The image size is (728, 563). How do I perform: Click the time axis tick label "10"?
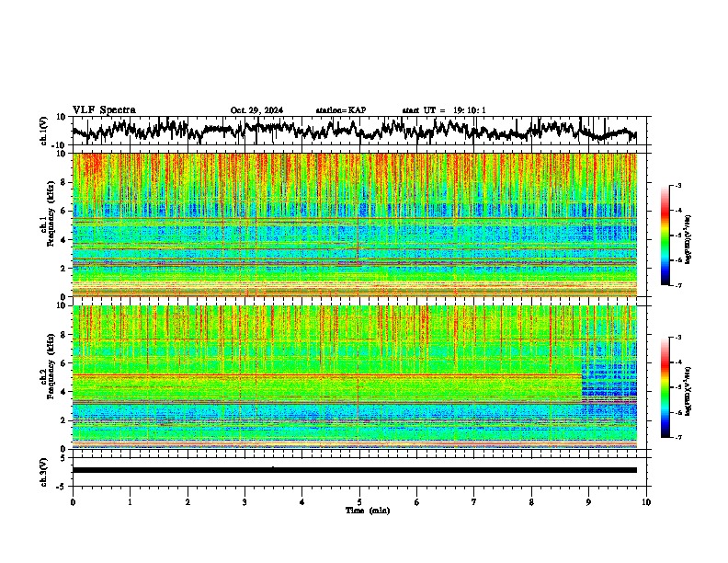pos(646,502)
